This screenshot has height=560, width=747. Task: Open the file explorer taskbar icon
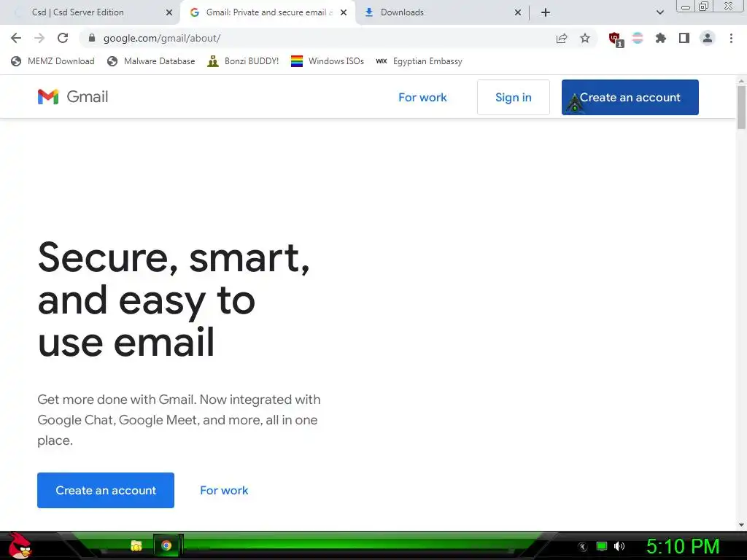[136, 545]
